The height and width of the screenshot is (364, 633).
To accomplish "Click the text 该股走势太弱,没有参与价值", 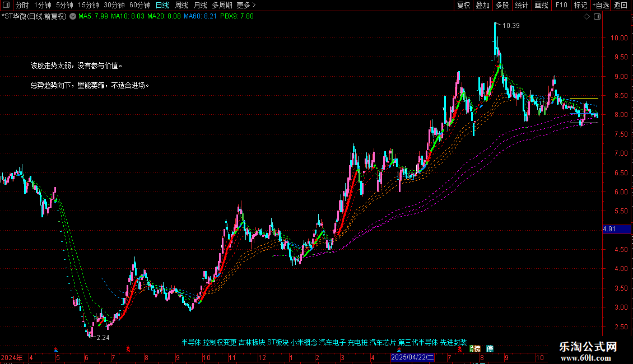I will tap(76, 66).
